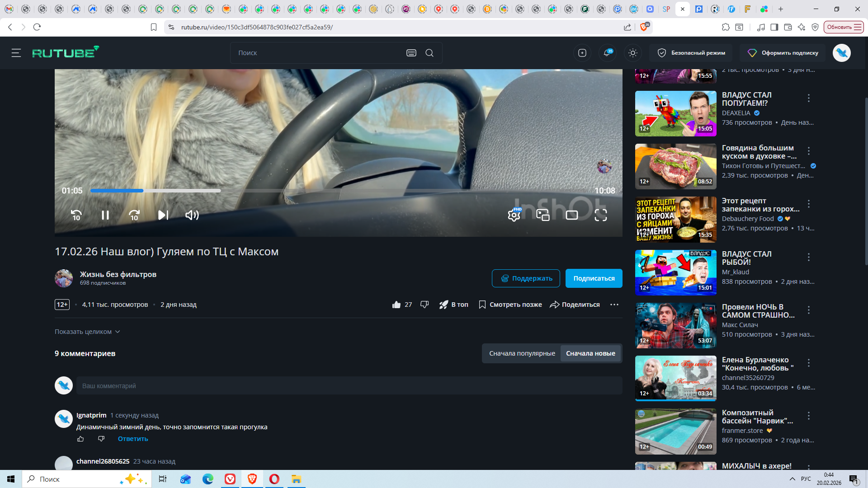The height and width of the screenshot is (488, 868).
Task: Skip to next video
Action: click(163, 215)
